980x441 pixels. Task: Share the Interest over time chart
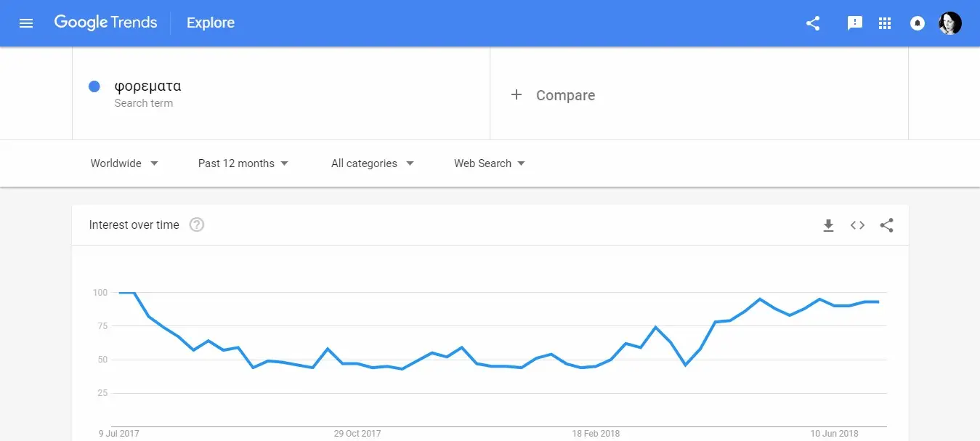(886, 225)
